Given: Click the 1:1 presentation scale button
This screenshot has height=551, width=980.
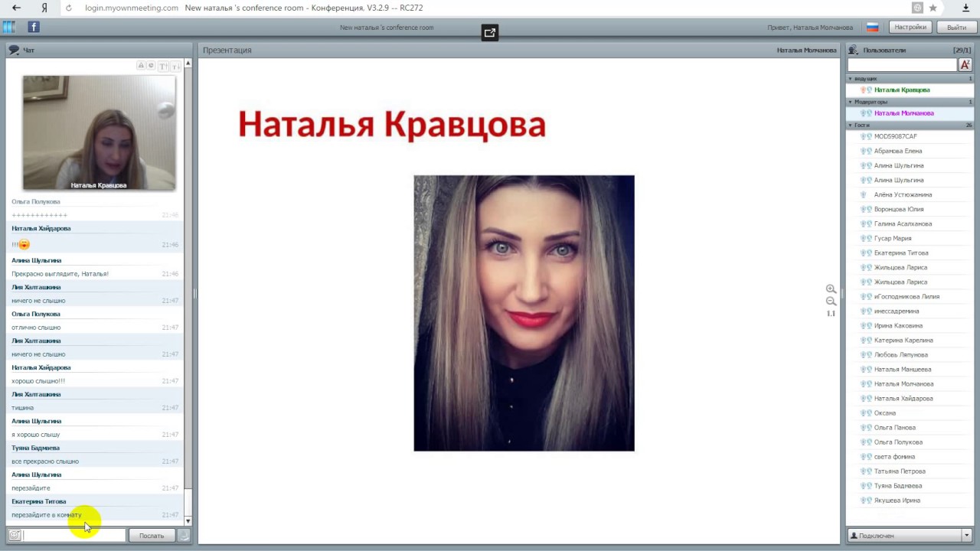Looking at the screenshot, I should [x=831, y=314].
